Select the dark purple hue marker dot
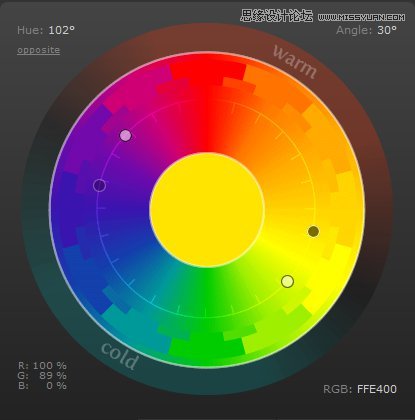 point(99,185)
